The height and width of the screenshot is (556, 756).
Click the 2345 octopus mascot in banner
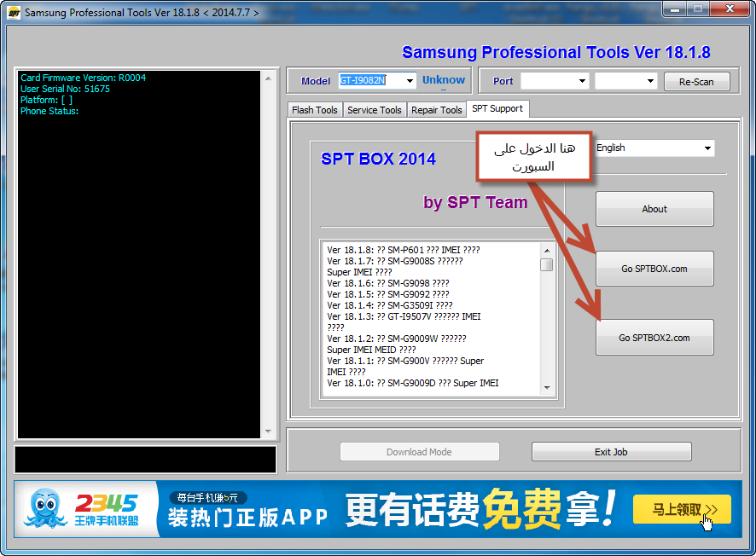[45, 508]
